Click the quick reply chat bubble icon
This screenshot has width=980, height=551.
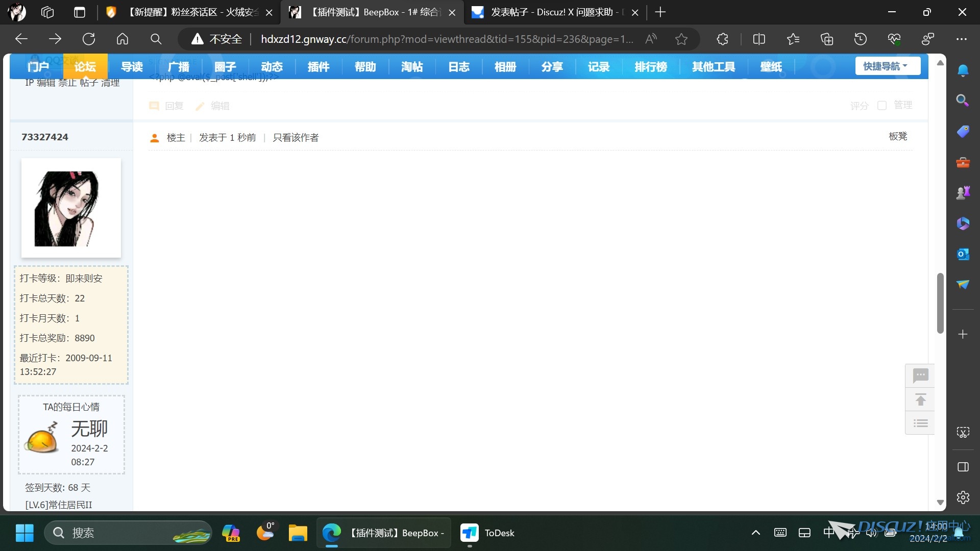pos(920,376)
